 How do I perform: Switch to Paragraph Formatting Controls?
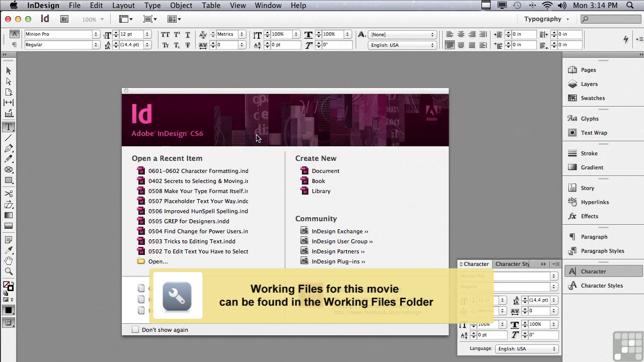(x=14, y=45)
